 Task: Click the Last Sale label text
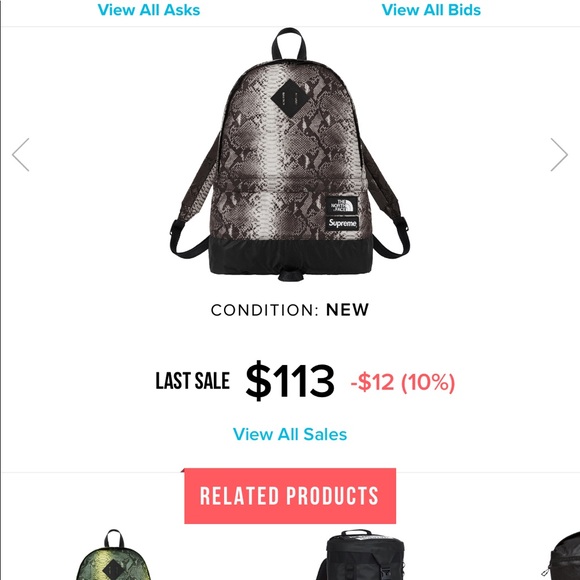193,381
